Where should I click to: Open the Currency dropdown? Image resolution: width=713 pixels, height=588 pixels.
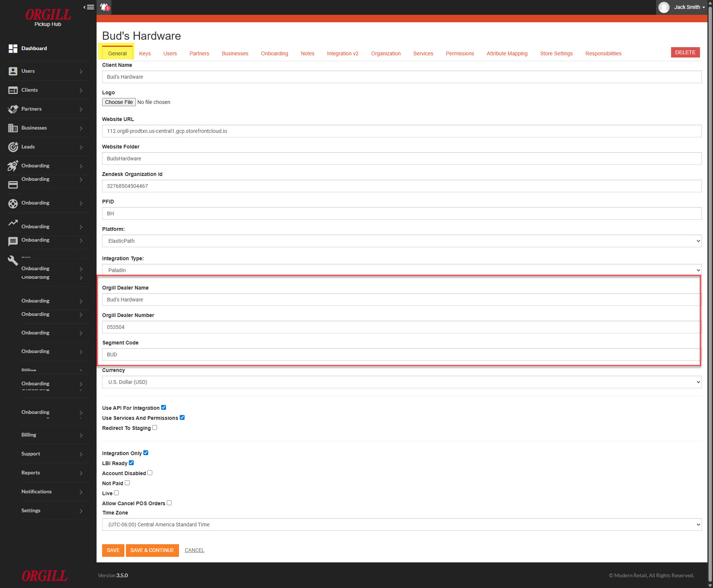coord(402,382)
